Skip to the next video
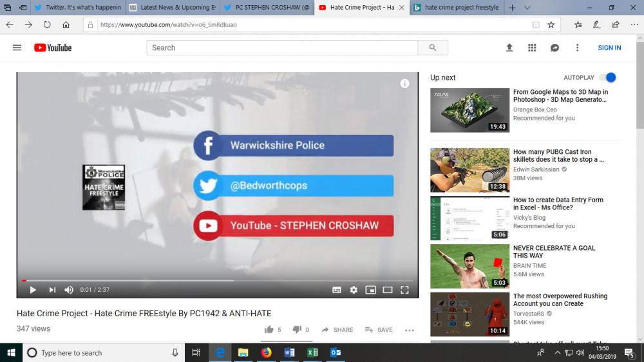Screen dimensions: 644x362 (52, 290)
